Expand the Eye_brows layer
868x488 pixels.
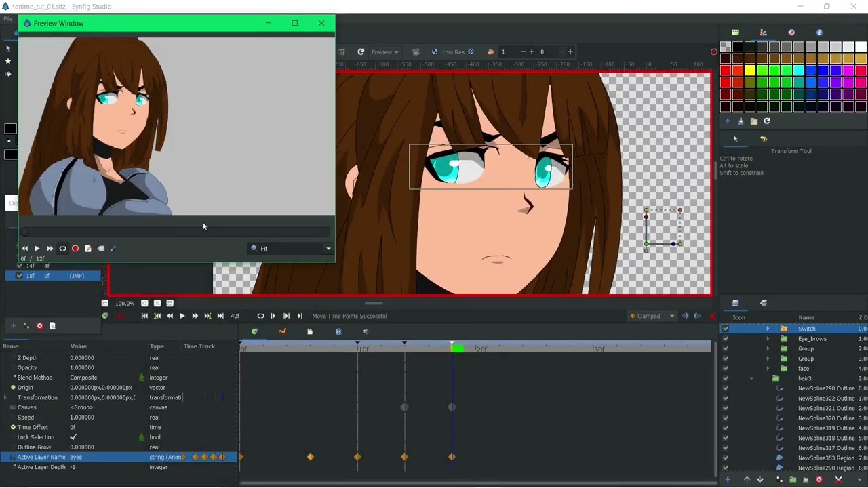[x=768, y=339]
